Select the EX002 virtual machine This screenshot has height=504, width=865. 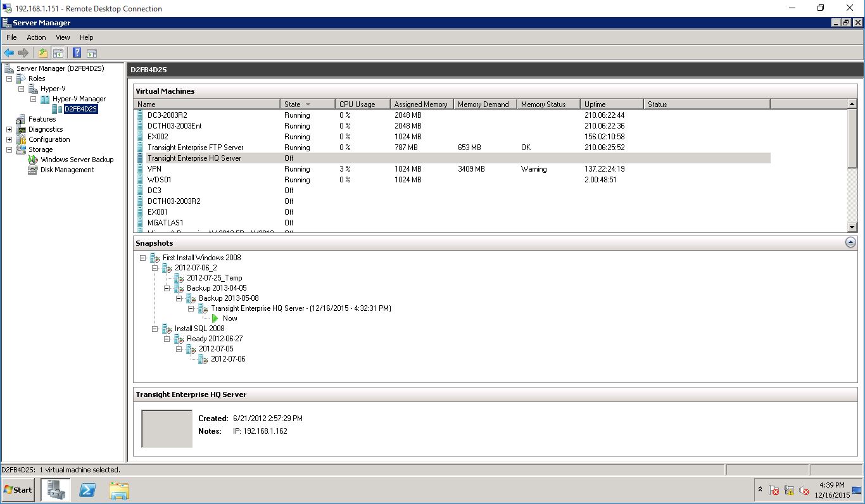453,137
